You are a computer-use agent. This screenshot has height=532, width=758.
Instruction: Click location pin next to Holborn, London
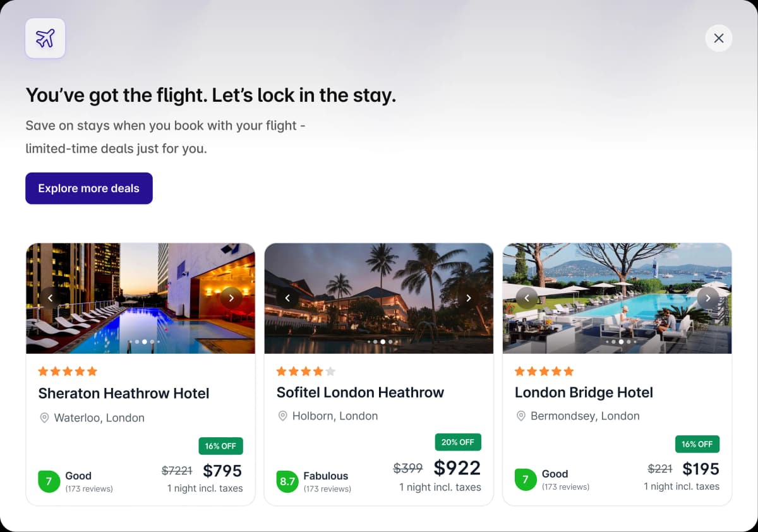coord(283,416)
